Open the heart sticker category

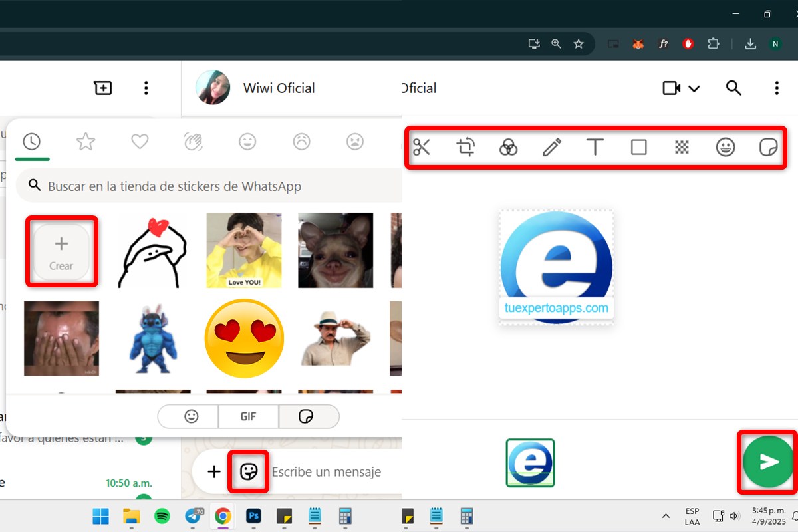pos(140,141)
